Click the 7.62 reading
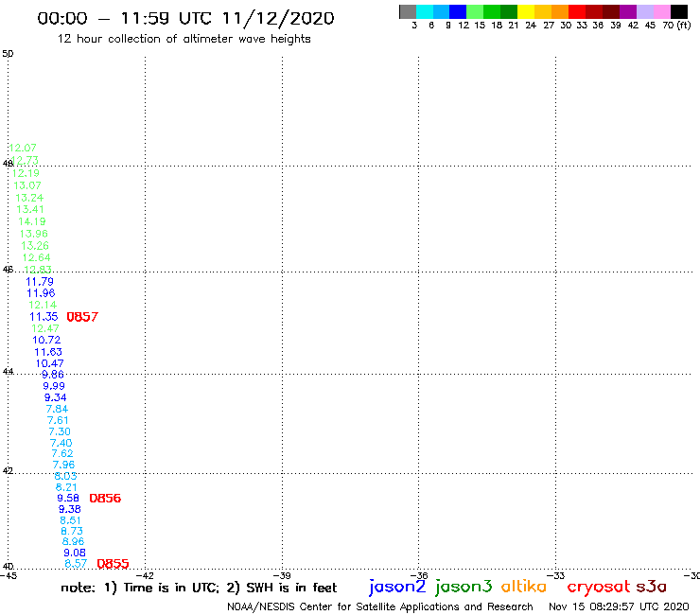Image resolution: width=700 pixels, height=615 pixels. coord(62,454)
